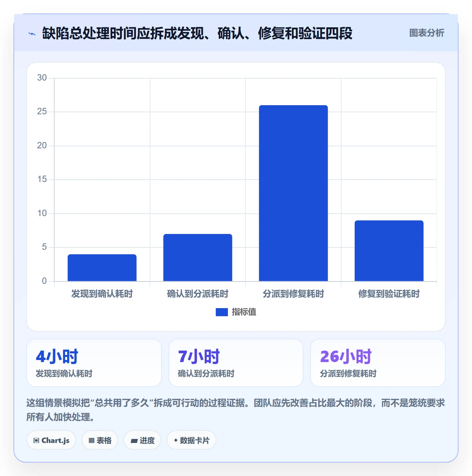Image resolution: width=472 pixels, height=476 pixels.
Task: Click the y-axis value 20
Action: pos(42,146)
